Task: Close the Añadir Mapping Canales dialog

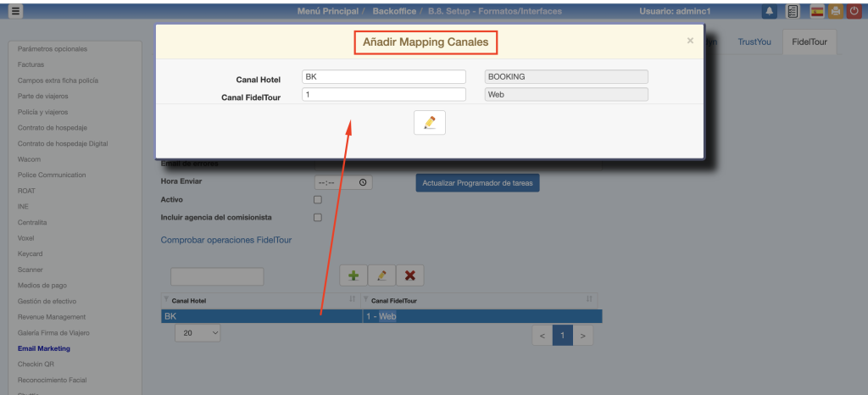Action: tap(690, 40)
